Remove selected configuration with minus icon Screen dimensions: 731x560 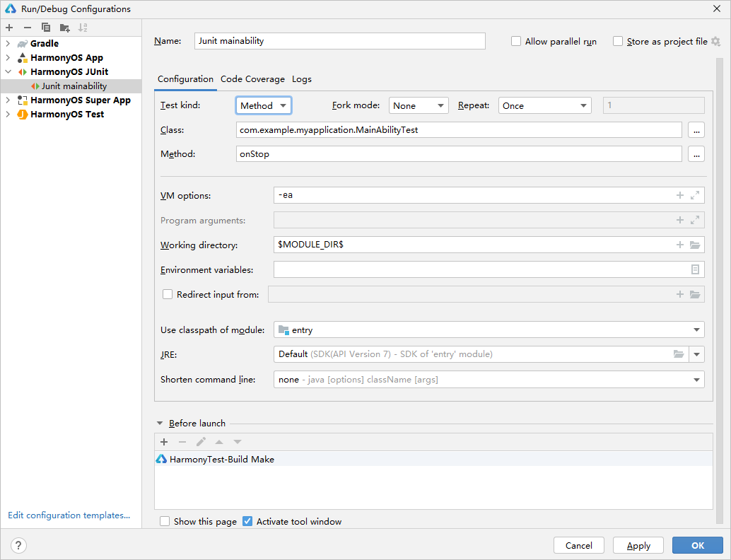pos(28,28)
